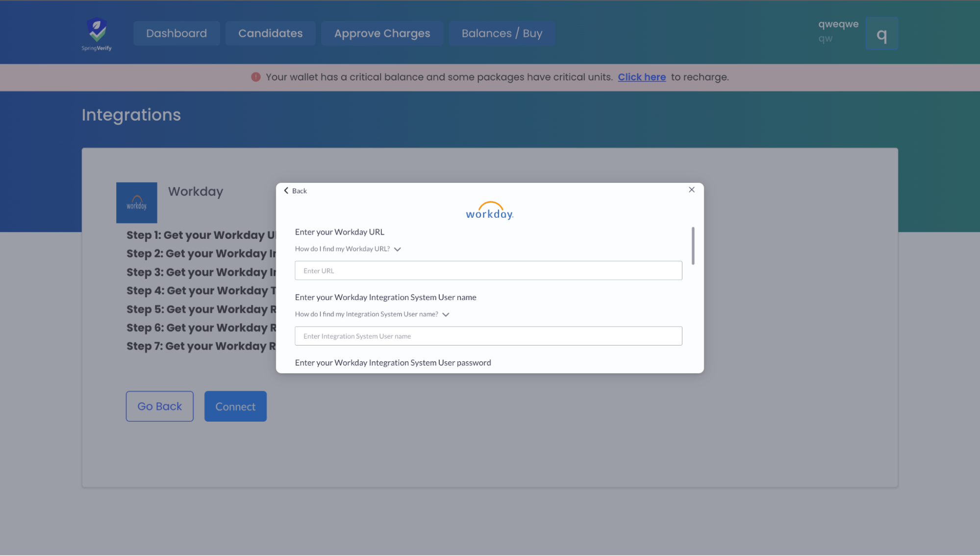Go to the Candidates tab
Screen dimensions: 980x556
[x=270, y=33]
